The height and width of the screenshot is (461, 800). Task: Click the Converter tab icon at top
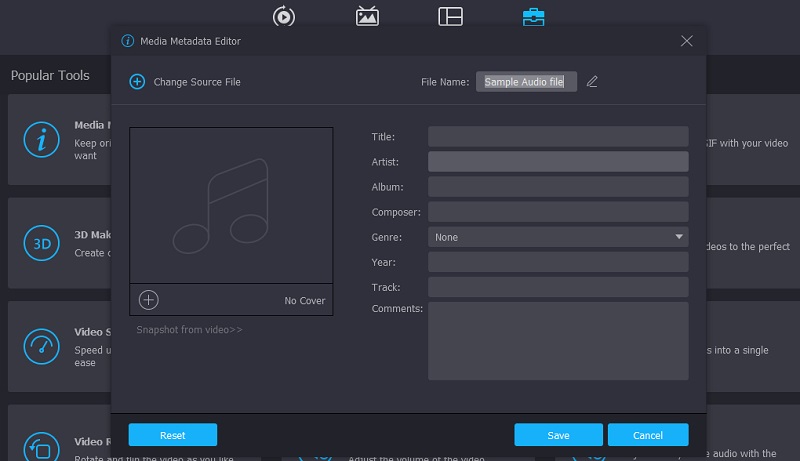coord(285,16)
